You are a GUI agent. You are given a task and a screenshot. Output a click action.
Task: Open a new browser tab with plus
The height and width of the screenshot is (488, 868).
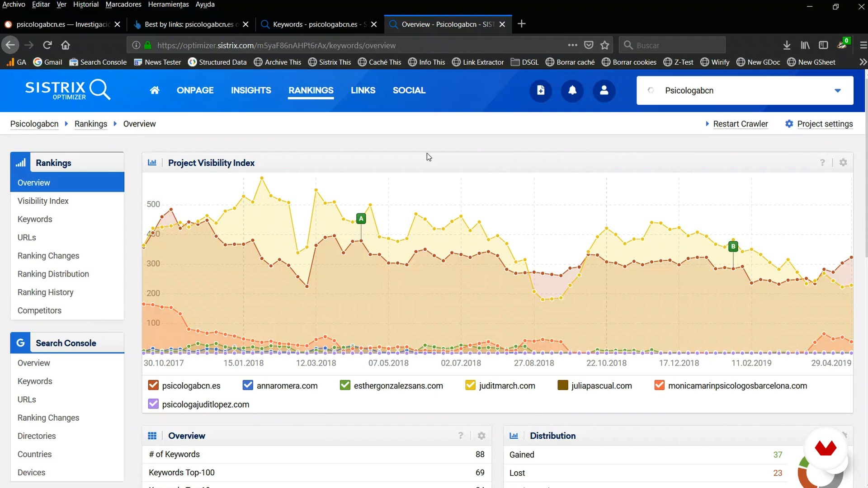pyautogui.click(x=521, y=24)
